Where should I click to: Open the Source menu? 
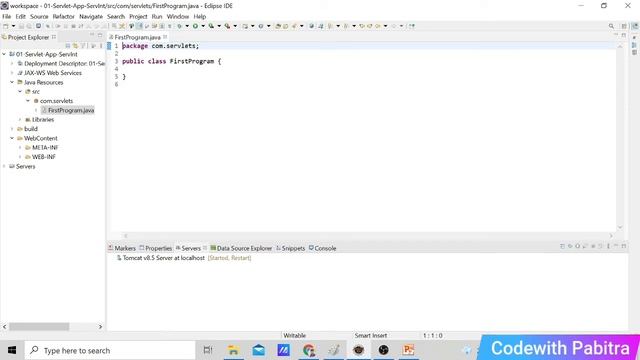coord(39,16)
